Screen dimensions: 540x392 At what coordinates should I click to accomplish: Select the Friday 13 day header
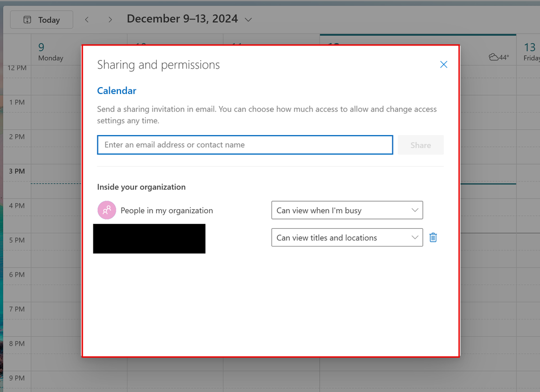coord(531,52)
